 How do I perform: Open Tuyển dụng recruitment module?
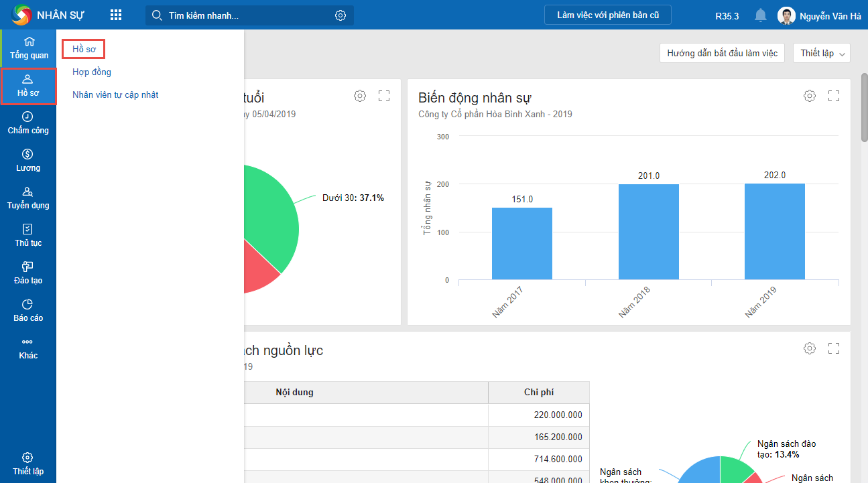(28, 198)
